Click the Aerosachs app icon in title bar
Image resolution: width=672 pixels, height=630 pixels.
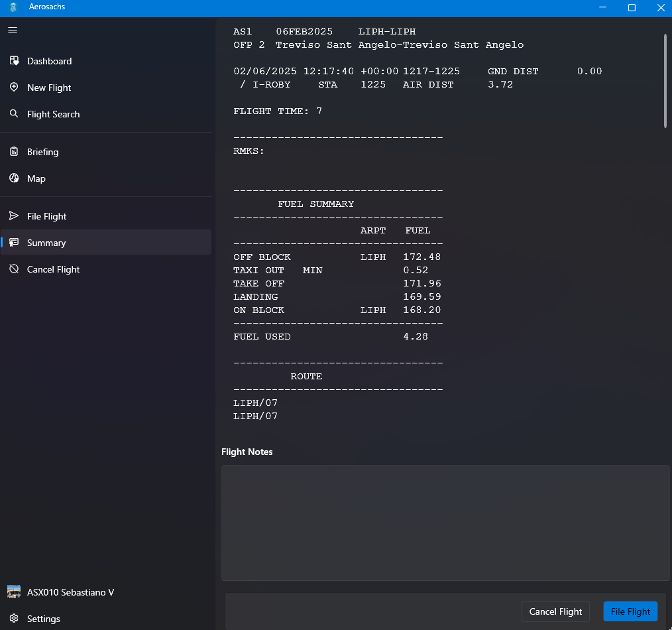[13, 7]
